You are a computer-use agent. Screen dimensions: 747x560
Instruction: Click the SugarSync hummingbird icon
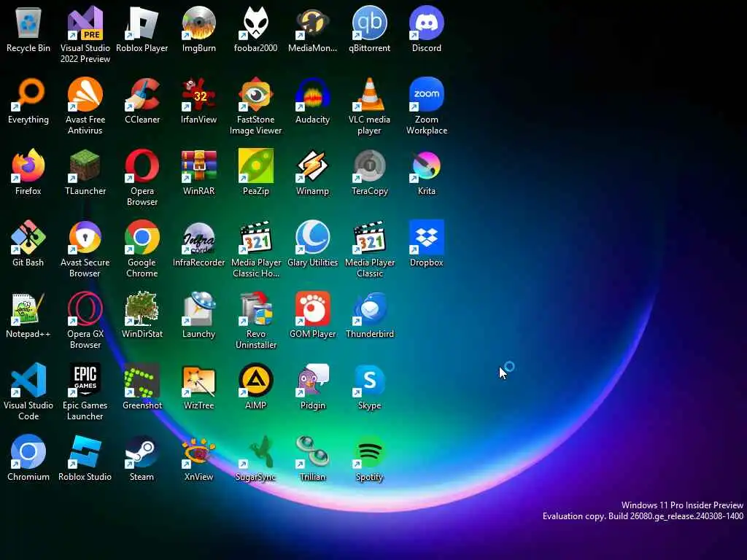(x=256, y=451)
